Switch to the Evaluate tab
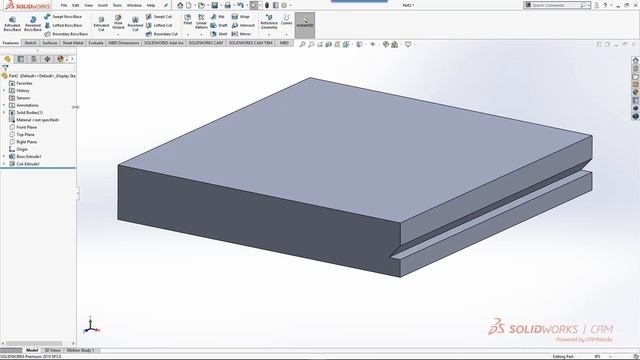The height and width of the screenshot is (360, 640). [x=96, y=43]
